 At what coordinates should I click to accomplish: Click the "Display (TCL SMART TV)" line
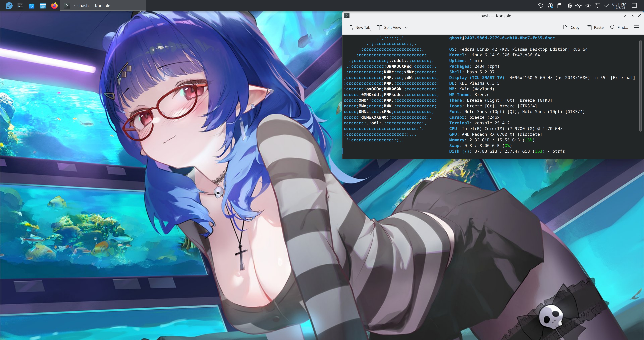[542, 78]
